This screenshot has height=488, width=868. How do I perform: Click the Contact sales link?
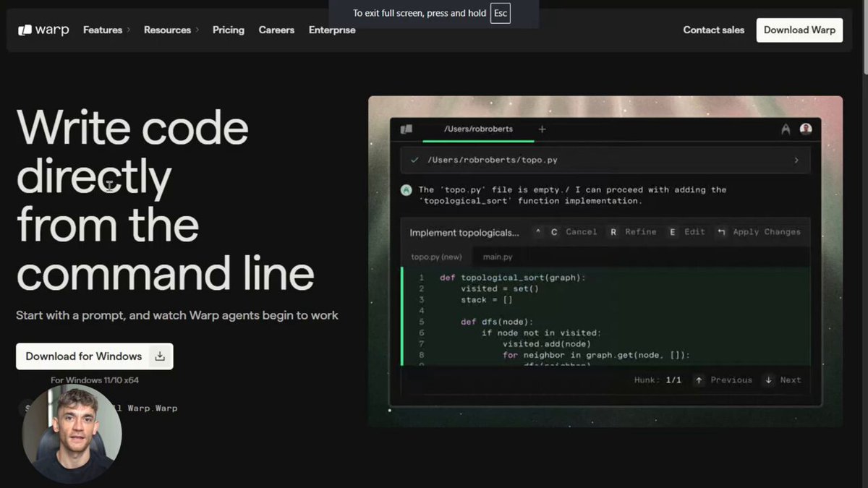coord(714,30)
